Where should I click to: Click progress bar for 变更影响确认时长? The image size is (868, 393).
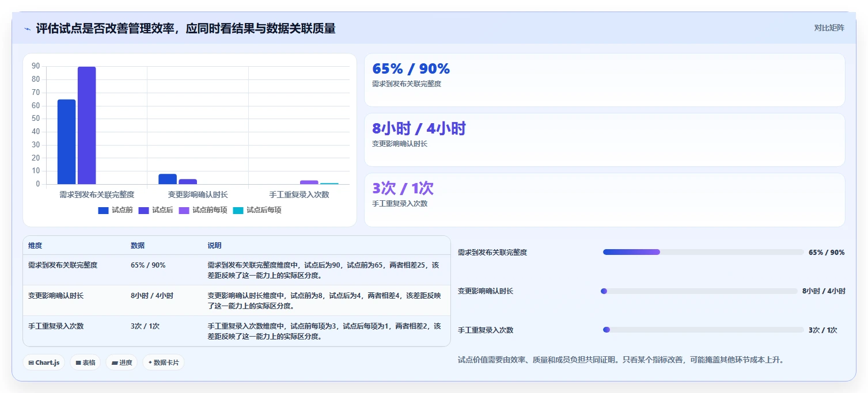point(699,291)
